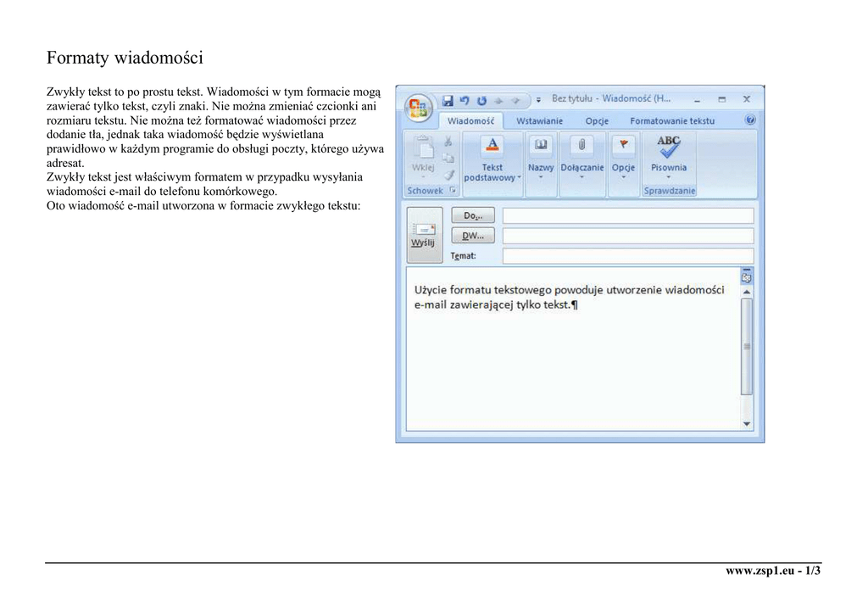Click the message body scrollbar down arrow
Image resolution: width=868 pixels, height=614 pixels.
746,423
